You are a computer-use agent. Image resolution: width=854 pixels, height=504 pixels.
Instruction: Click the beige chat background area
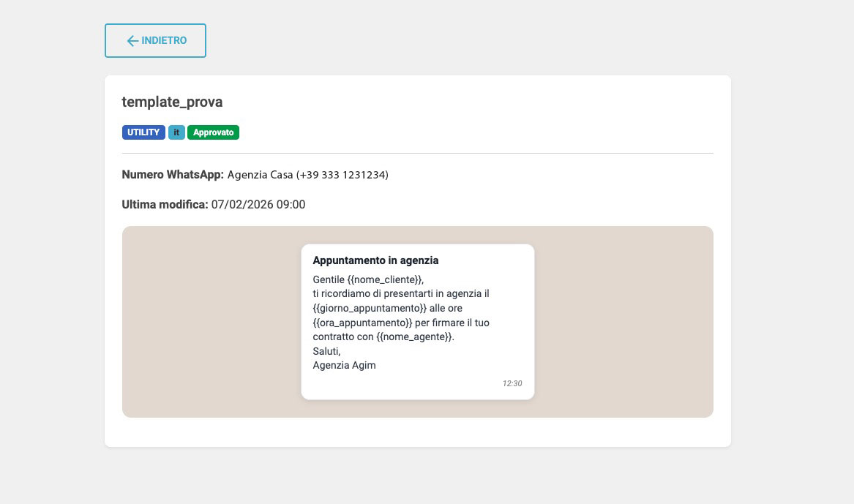(x=205, y=322)
